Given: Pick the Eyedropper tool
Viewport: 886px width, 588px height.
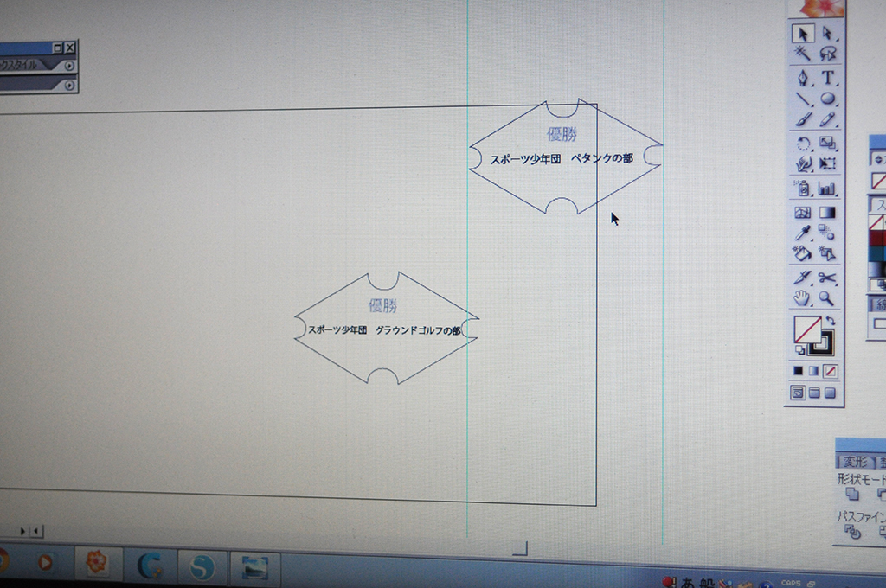Looking at the screenshot, I should pyautogui.click(x=803, y=233).
